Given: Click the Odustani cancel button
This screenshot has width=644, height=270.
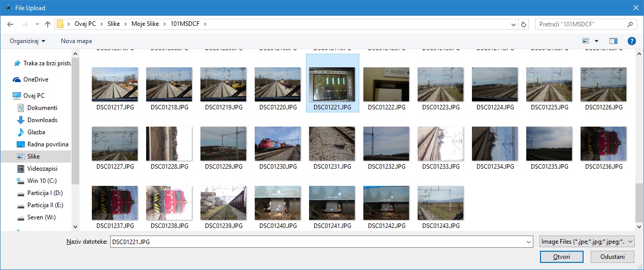Looking at the screenshot, I should click(612, 257).
